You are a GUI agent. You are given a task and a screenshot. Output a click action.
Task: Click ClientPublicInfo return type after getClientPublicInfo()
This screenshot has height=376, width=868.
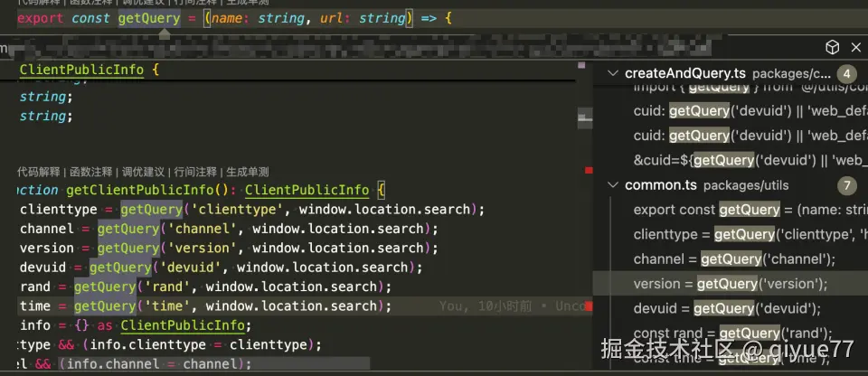[x=307, y=191]
